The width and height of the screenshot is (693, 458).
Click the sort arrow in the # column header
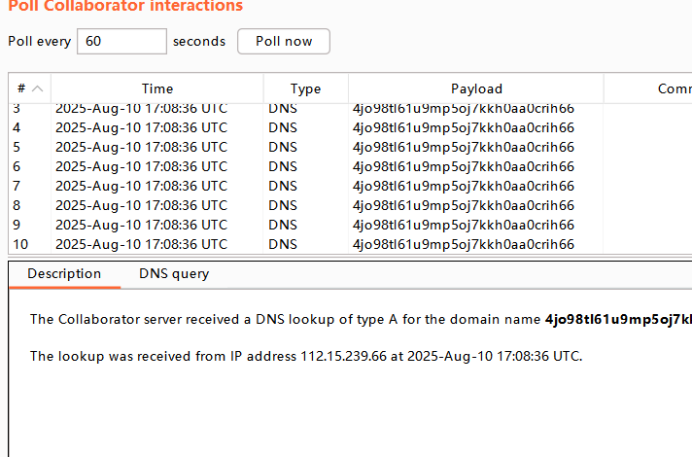pos(37,89)
